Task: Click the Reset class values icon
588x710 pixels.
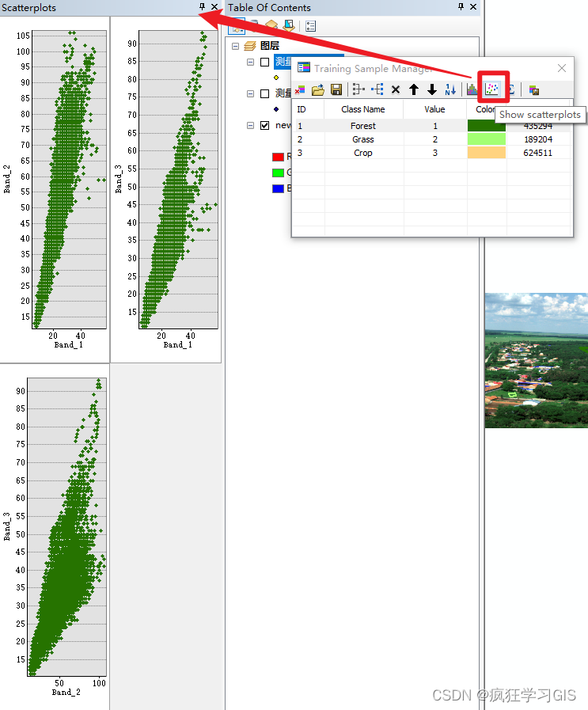Action: point(450,89)
